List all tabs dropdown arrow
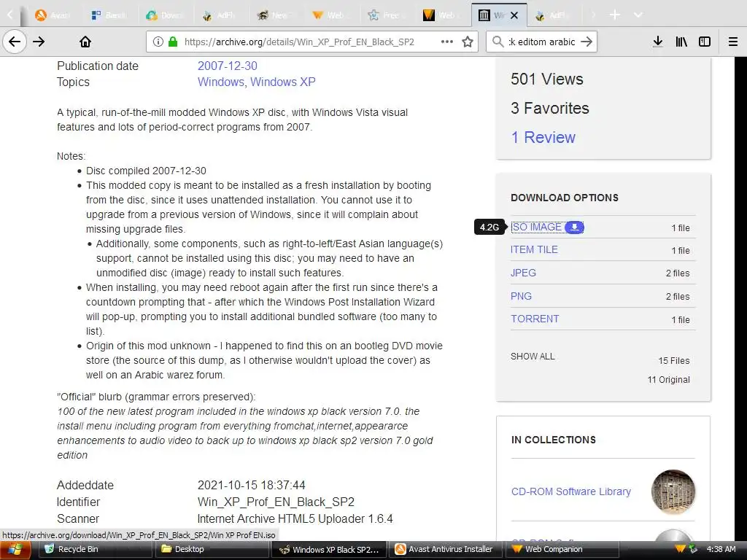This screenshot has width=747, height=560. [x=638, y=15]
